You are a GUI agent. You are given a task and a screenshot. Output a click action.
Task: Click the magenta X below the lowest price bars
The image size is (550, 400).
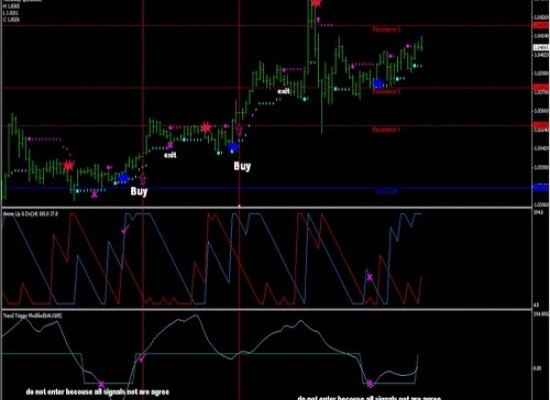pos(94,194)
